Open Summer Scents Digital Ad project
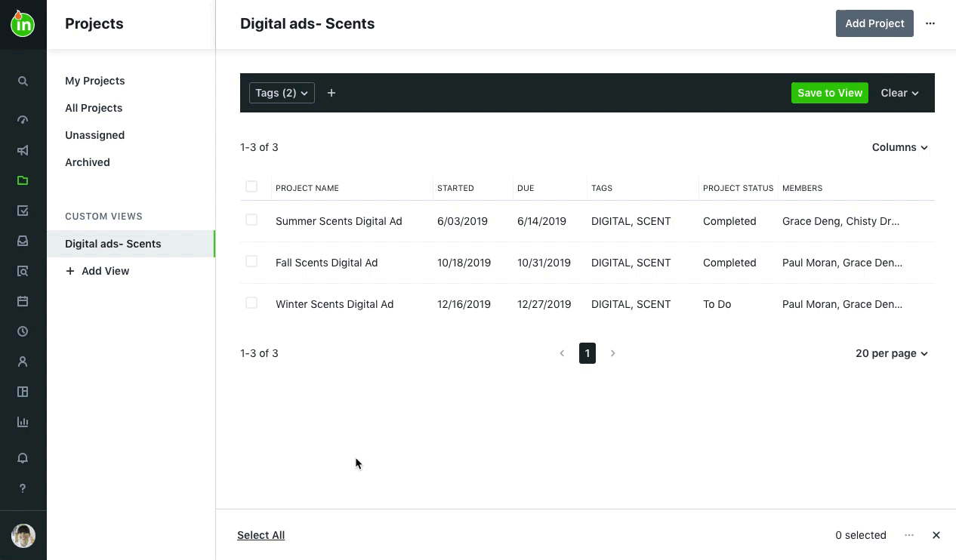Viewport: 956px width, 560px height. 338,221
